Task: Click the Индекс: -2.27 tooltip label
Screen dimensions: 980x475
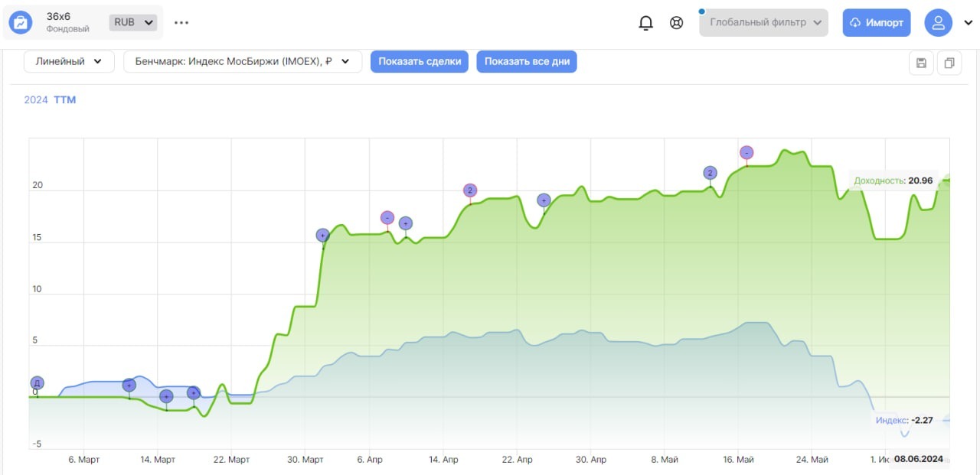Action: [x=904, y=420]
